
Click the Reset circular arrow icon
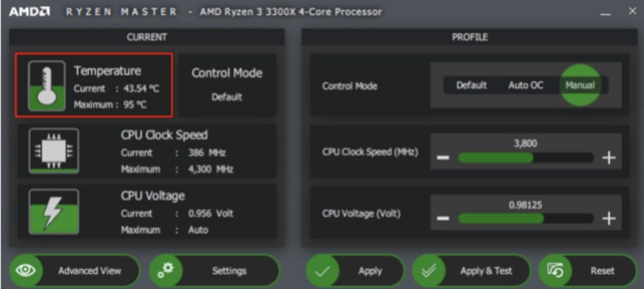(x=555, y=270)
